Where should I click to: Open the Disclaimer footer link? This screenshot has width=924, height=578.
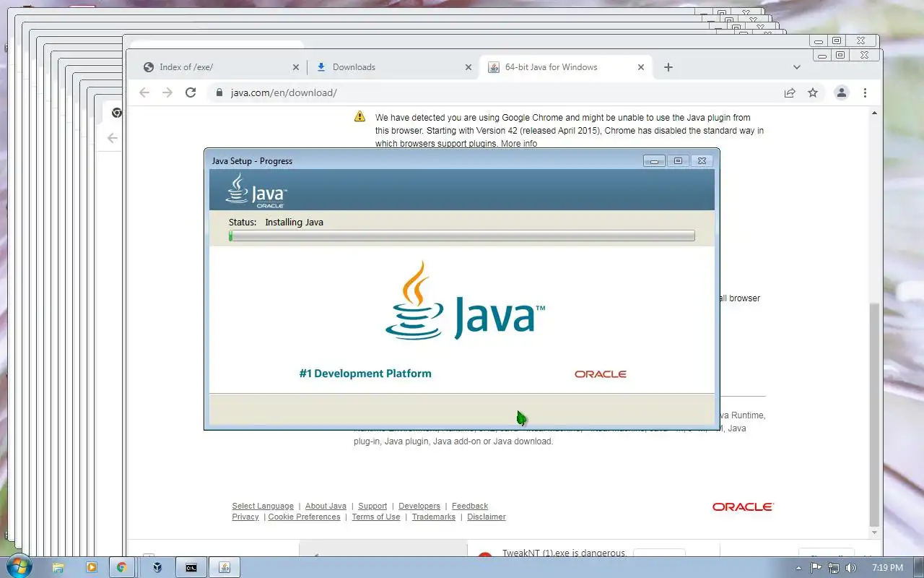coord(487,517)
